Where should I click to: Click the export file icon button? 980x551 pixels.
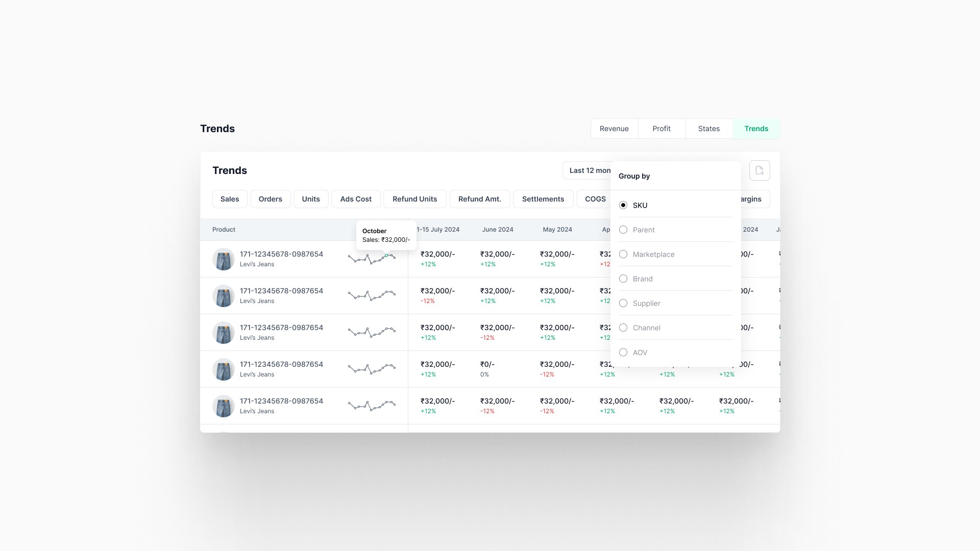click(759, 170)
